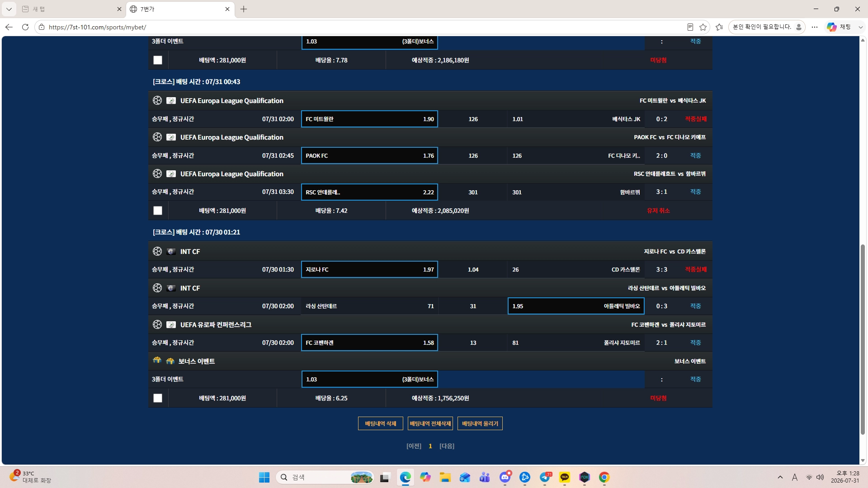
Task: Open the taskbar clock showing 오후 1:28
Action: tap(845, 477)
